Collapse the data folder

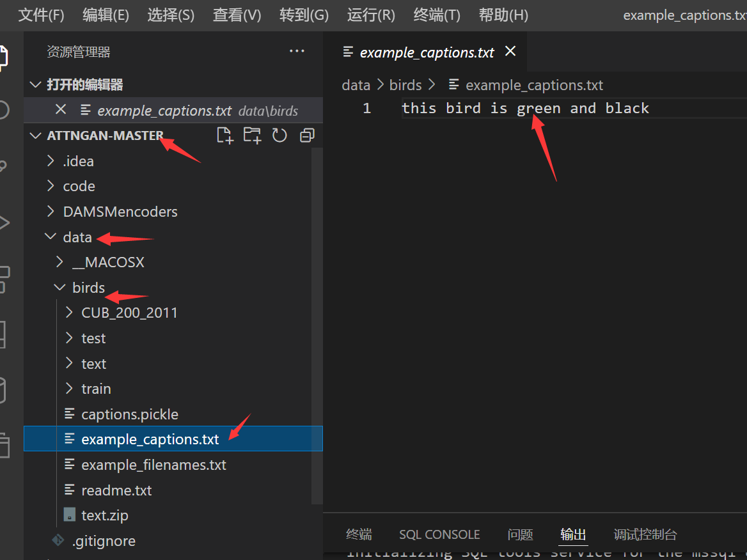[50, 236]
